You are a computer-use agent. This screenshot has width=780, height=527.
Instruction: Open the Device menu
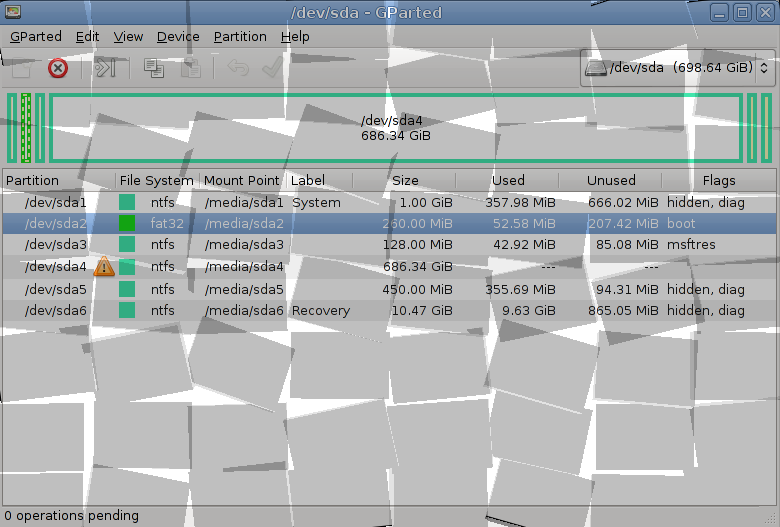[178, 37]
